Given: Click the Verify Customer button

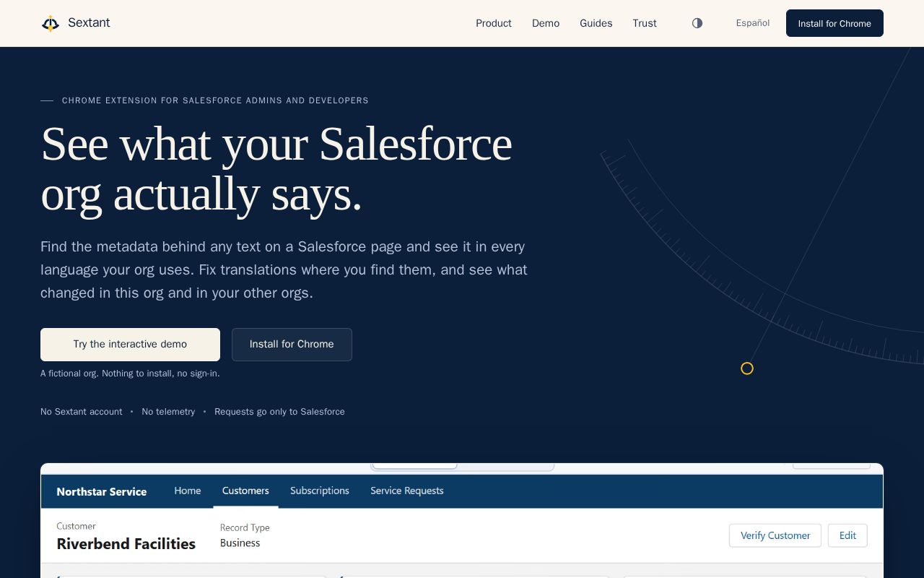Looking at the screenshot, I should tap(775, 535).
